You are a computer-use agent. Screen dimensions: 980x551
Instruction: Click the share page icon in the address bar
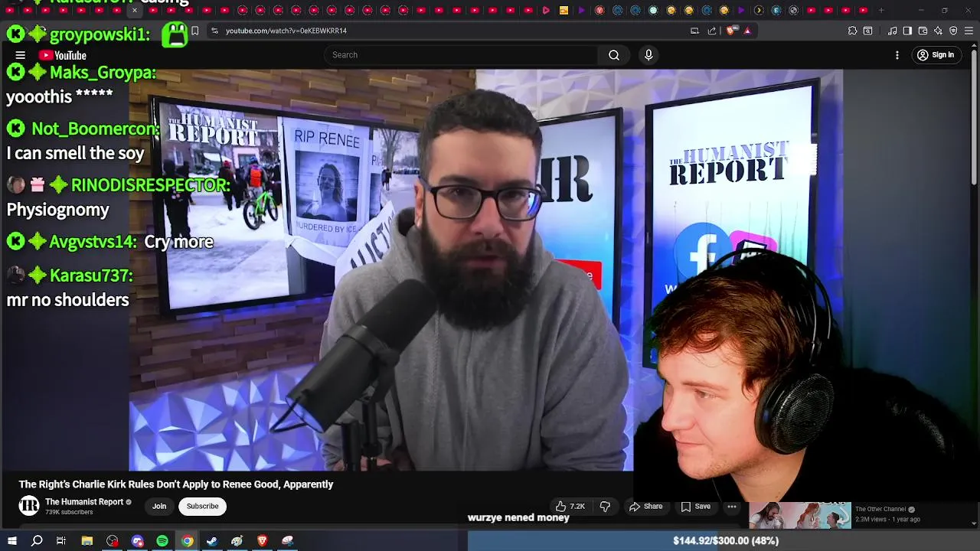[x=712, y=31]
